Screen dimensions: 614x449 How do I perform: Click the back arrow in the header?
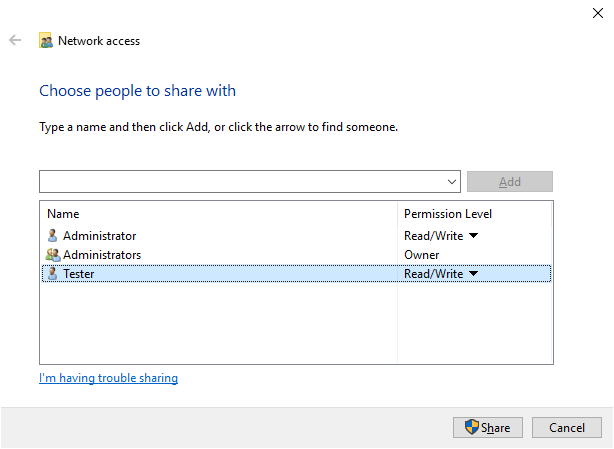pyautogui.click(x=15, y=41)
